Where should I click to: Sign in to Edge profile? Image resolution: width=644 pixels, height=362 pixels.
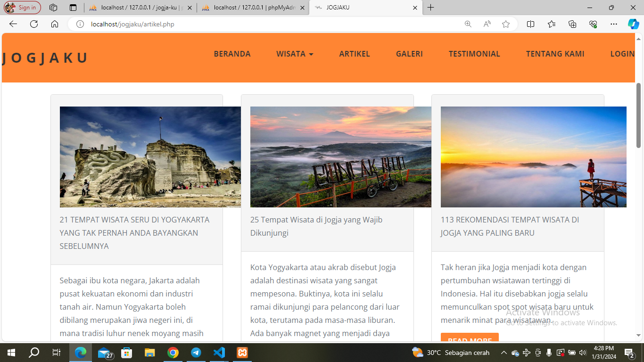tap(22, 8)
